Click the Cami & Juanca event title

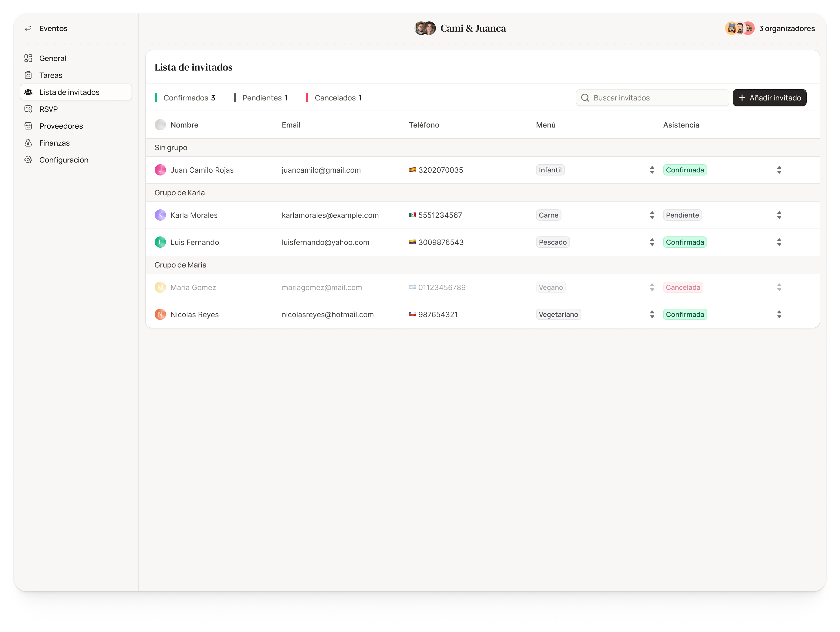tap(473, 28)
